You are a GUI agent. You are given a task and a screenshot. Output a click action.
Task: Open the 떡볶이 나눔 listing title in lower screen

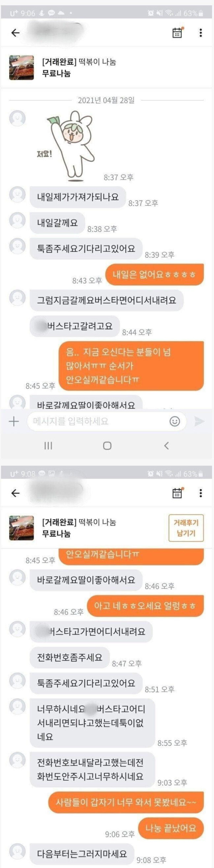79,522
